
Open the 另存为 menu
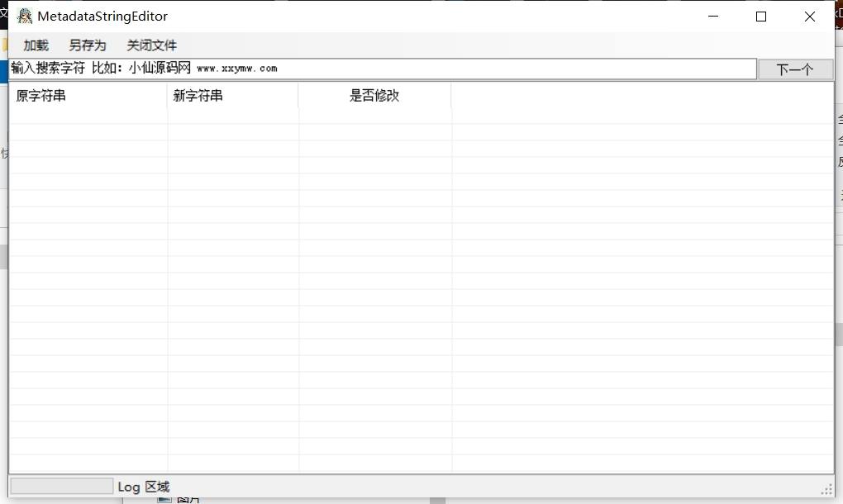coord(87,45)
